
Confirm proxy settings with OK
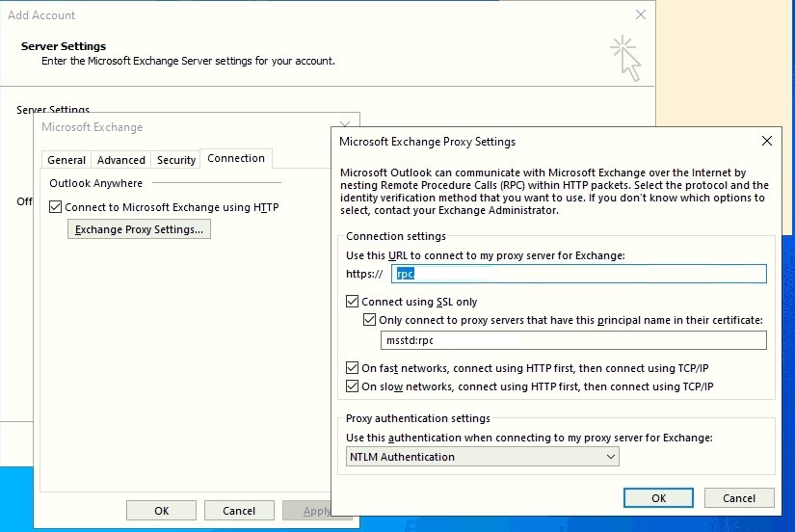point(658,498)
